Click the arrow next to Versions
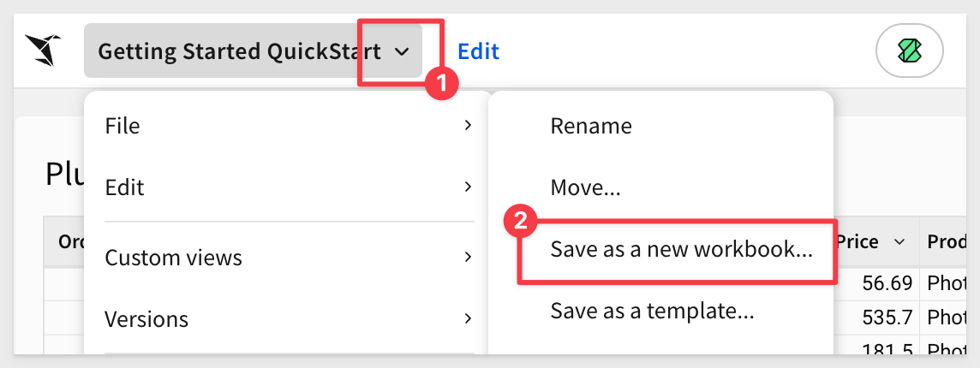 (x=468, y=318)
